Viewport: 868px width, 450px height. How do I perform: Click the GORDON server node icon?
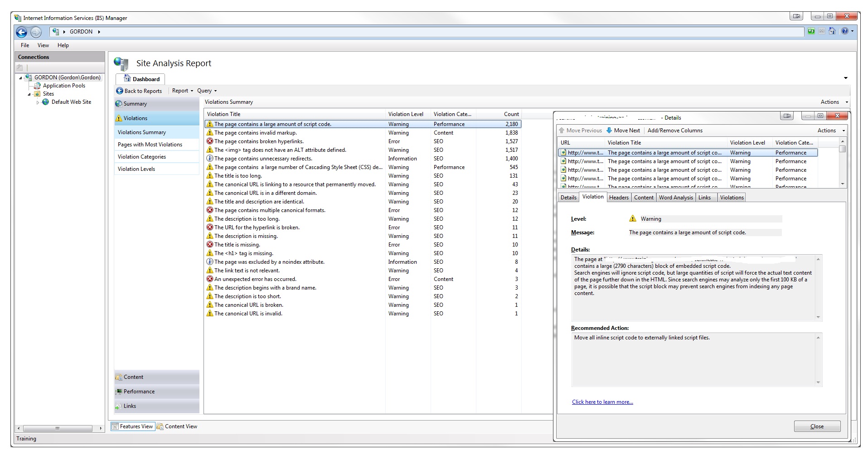(29, 77)
